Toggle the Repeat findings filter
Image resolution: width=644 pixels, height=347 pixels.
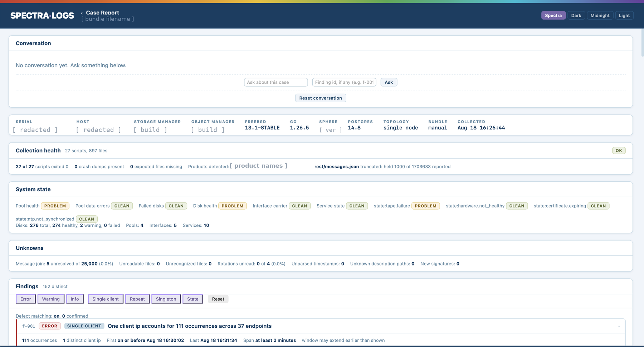pos(137,299)
